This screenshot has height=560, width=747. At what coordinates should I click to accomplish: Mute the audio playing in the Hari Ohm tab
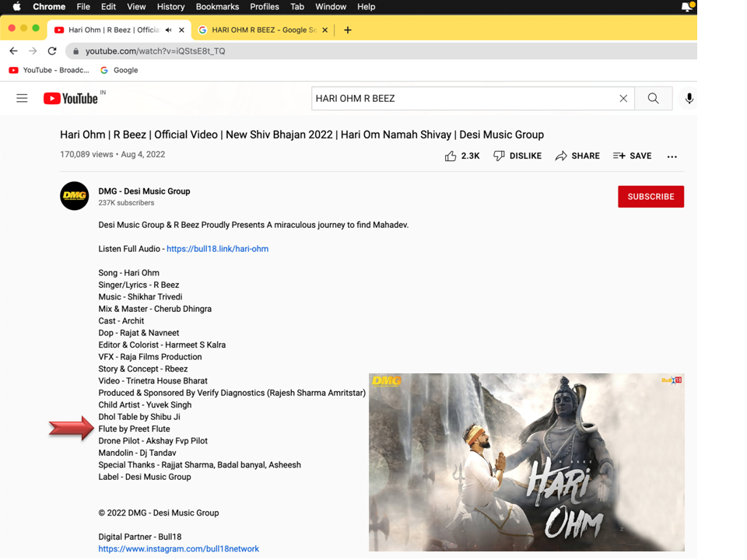point(169,30)
